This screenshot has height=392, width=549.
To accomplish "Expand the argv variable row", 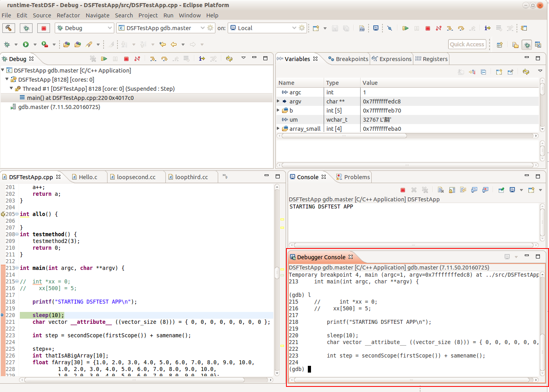I will click(x=278, y=101).
